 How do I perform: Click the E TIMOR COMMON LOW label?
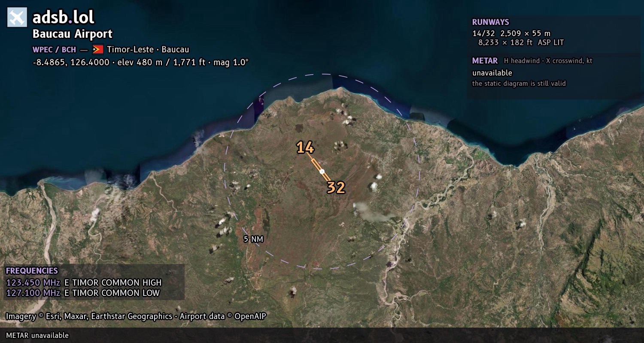pyautogui.click(x=112, y=293)
